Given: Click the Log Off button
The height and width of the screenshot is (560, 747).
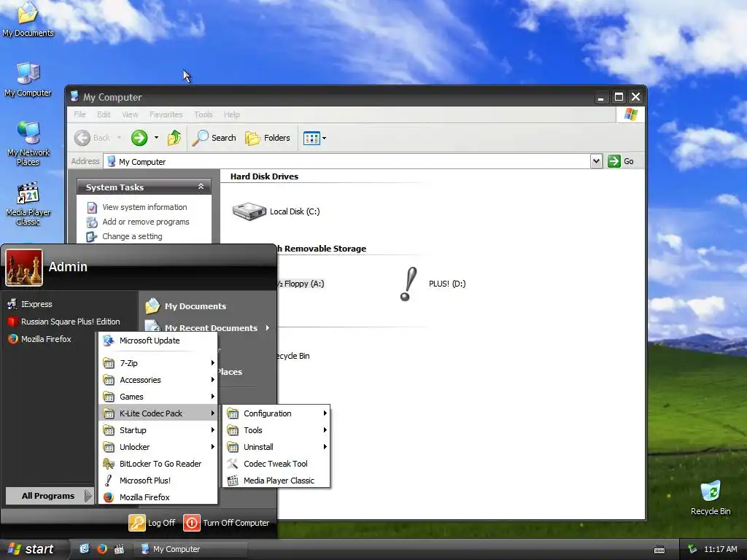Looking at the screenshot, I should (x=152, y=522).
